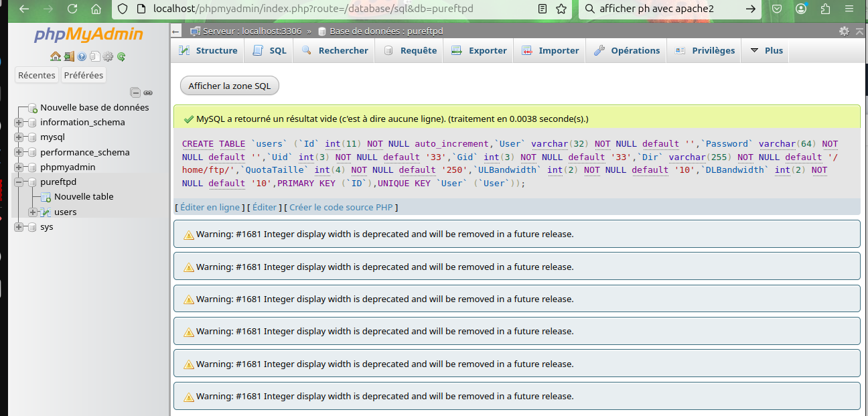This screenshot has height=416, width=868.
Task: Collapse all tree nodes with minus icon
Action: coord(135,92)
